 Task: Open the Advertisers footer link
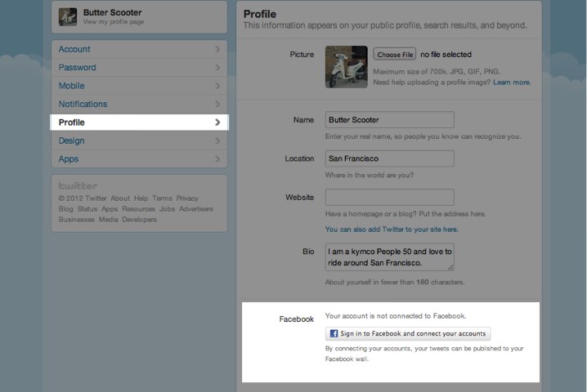coord(195,209)
